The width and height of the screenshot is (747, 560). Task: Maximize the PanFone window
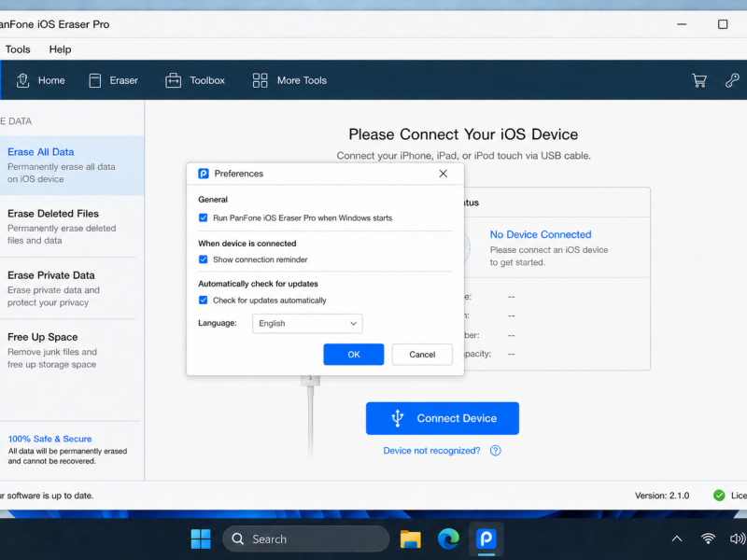point(723,24)
